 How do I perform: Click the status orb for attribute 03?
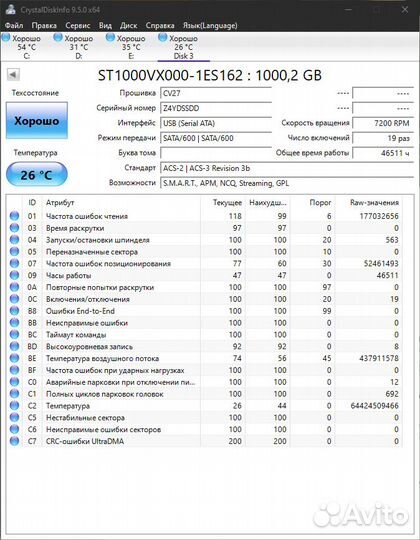14,228
